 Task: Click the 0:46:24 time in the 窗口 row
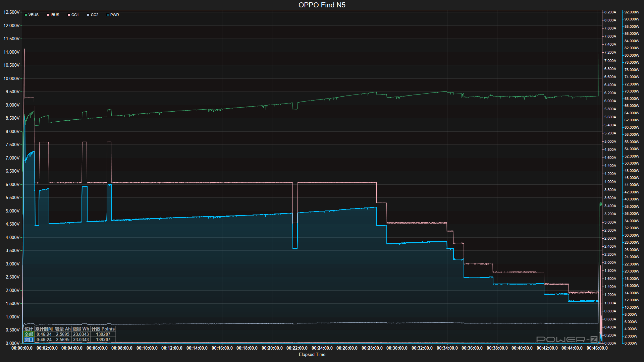[x=44, y=340]
